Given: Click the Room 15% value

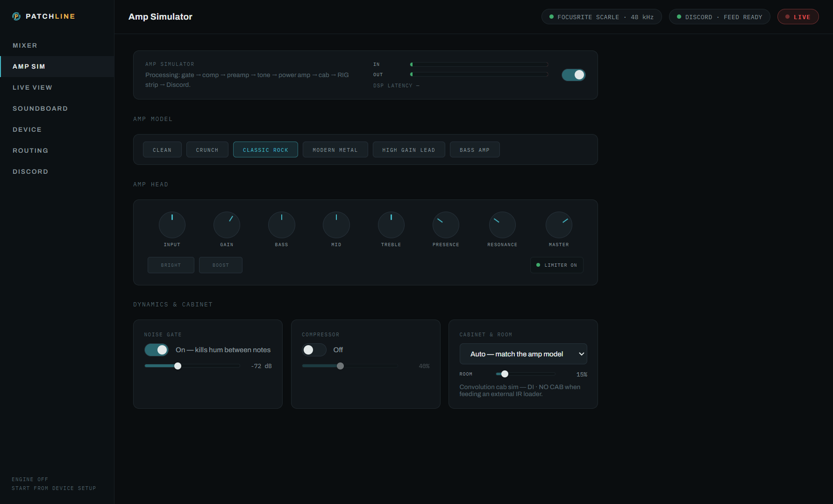Looking at the screenshot, I should pyautogui.click(x=582, y=374).
